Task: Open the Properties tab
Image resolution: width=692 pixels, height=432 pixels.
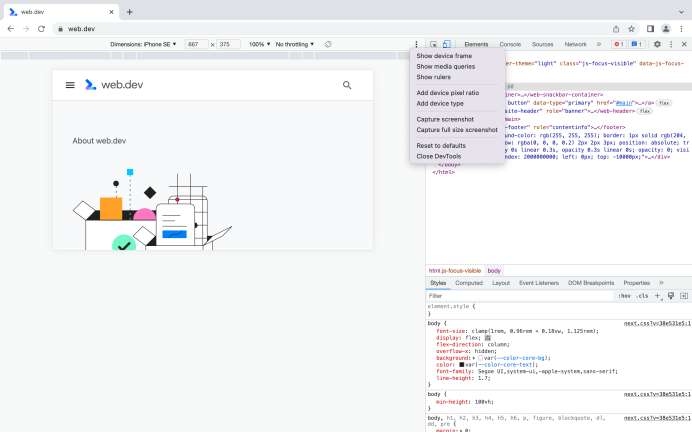Action: pos(636,283)
